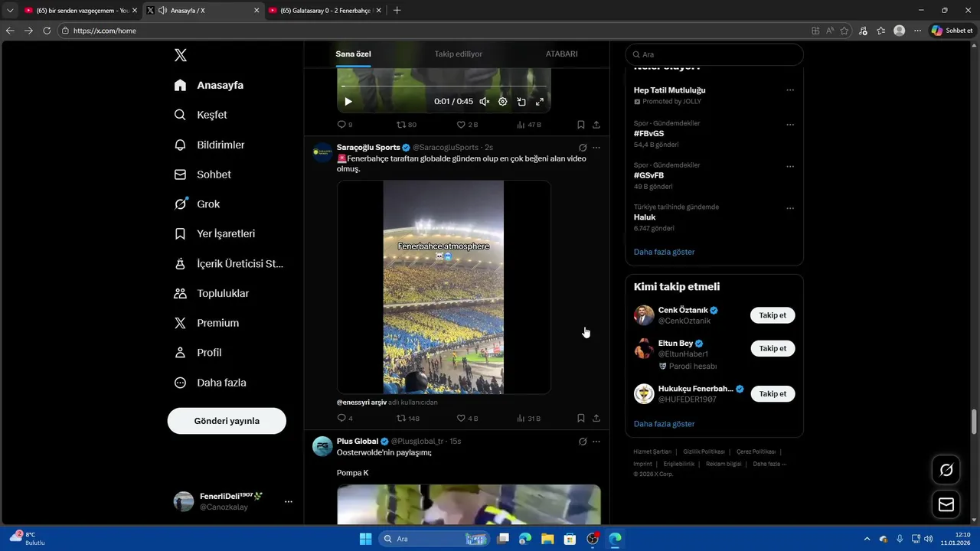
Task: Open Sohbet messages from sidebar
Action: (202, 174)
